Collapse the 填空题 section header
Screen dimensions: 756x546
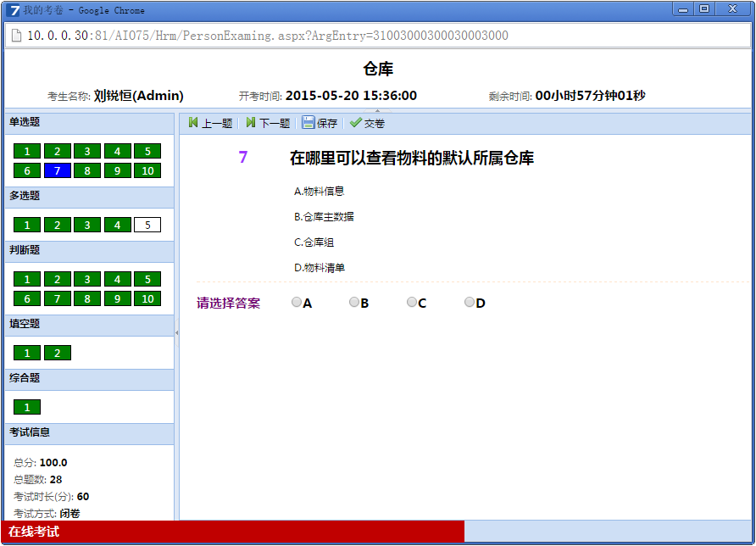pos(89,325)
